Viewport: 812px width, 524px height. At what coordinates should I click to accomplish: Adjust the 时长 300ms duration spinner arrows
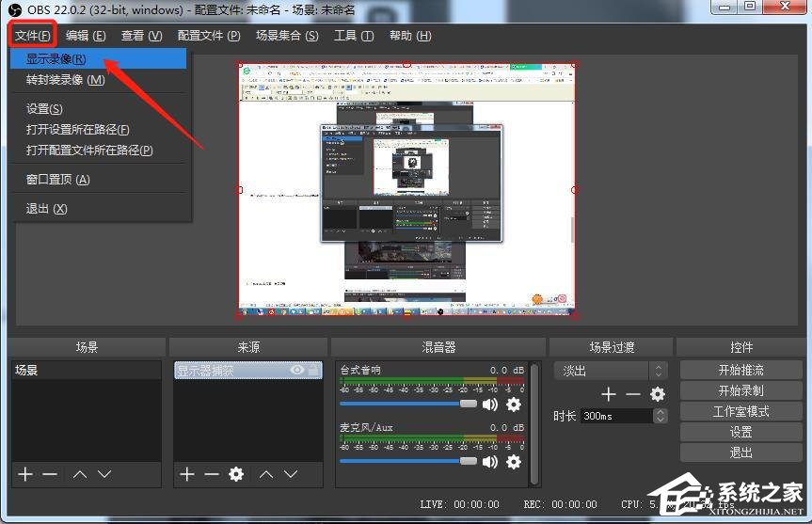click(660, 415)
